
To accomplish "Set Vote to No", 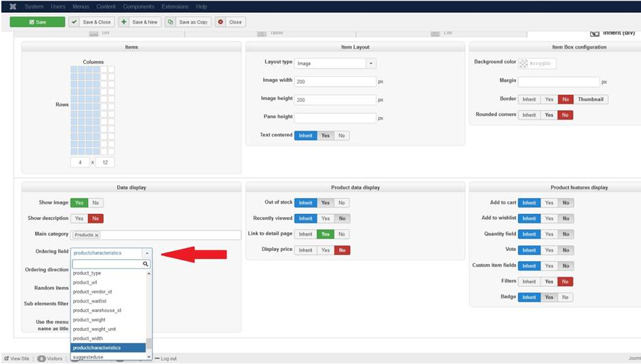I will 566,250.
